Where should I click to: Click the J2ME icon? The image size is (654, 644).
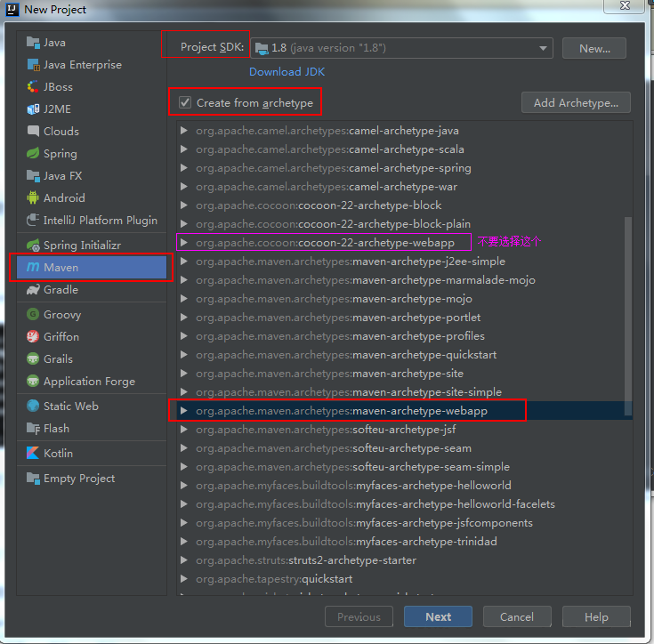(33, 109)
